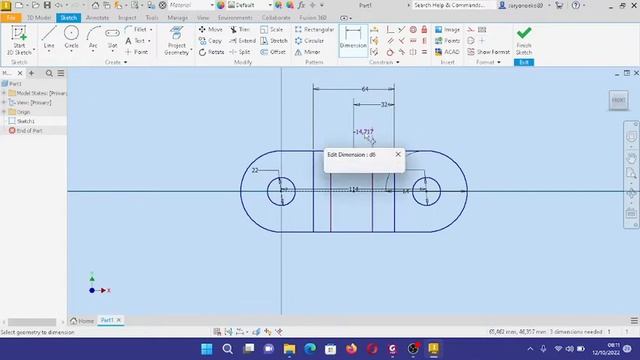Toggle show all constraints in status bar
This screenshot has height=360, width=640.
[229, 332]
